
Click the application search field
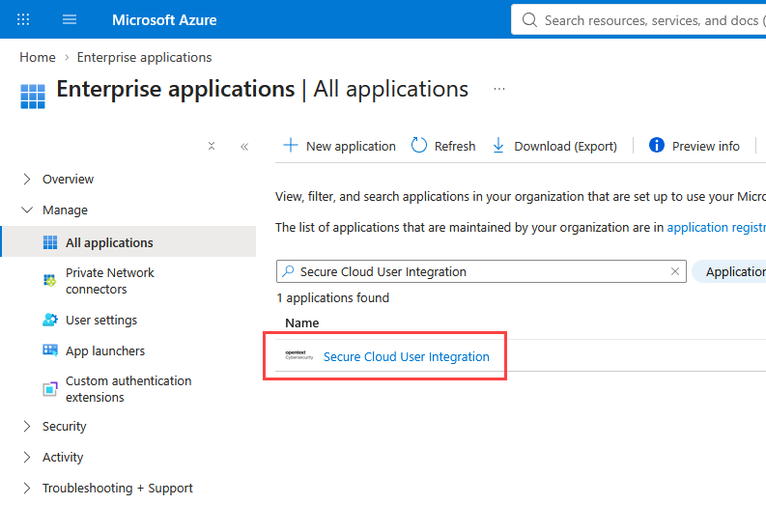coord(481,271)
